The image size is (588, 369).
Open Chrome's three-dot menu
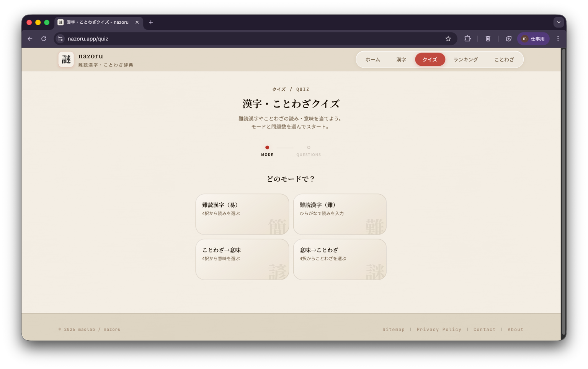click(558, 39)
